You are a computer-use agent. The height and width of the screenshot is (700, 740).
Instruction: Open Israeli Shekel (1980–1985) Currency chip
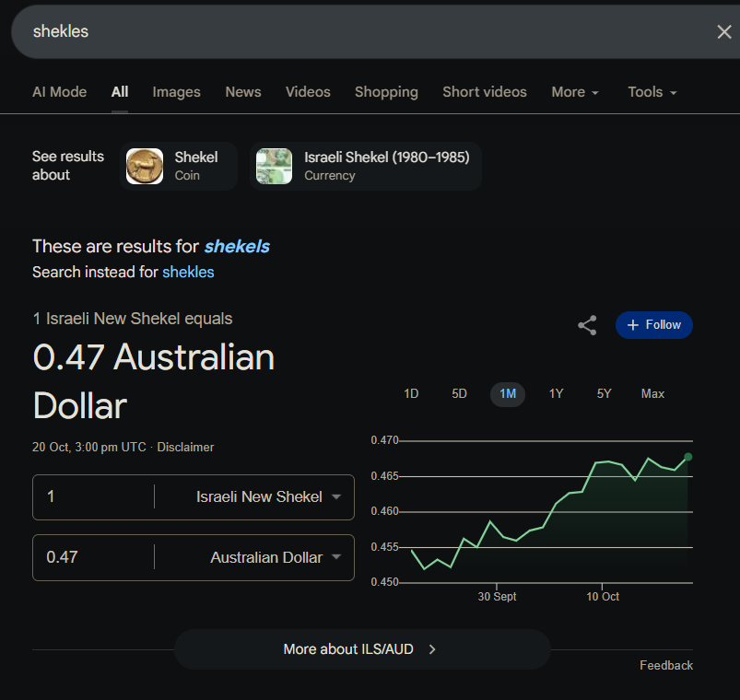pos(365,166)
